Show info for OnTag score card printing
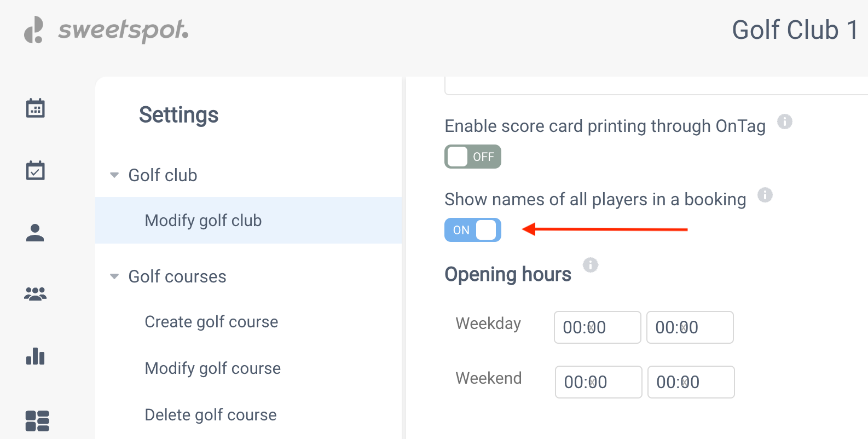This screenshot has width=868, height=439. (x=785, y=122)
